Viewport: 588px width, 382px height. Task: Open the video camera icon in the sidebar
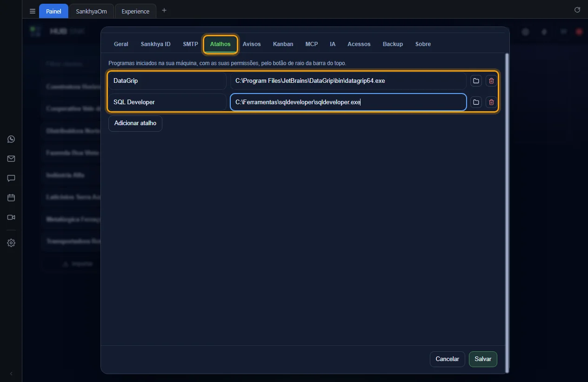coord(11,217)
